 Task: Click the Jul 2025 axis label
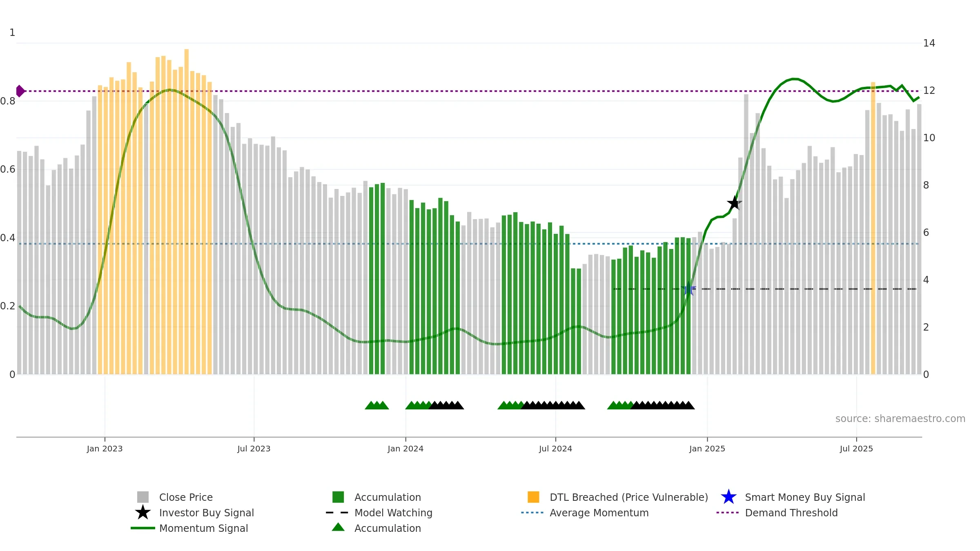click(856, 449)
